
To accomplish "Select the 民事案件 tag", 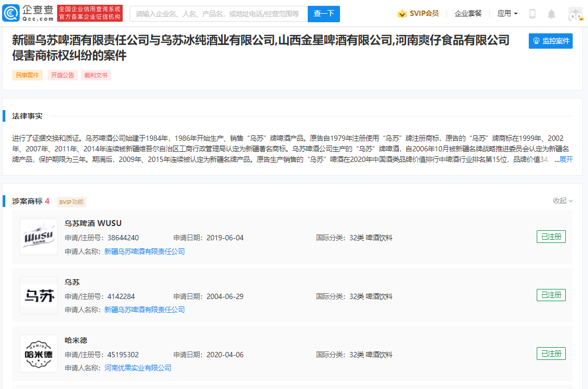I will coord(27,75).
